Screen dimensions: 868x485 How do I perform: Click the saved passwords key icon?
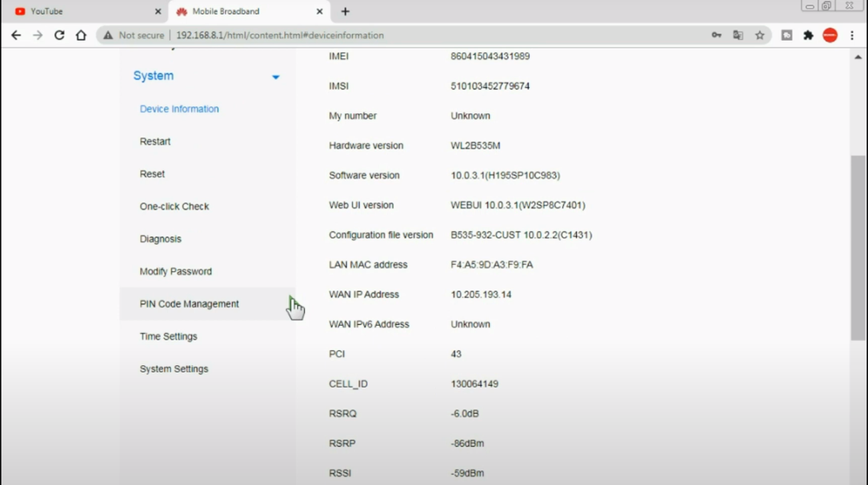[x=717, y=36]
